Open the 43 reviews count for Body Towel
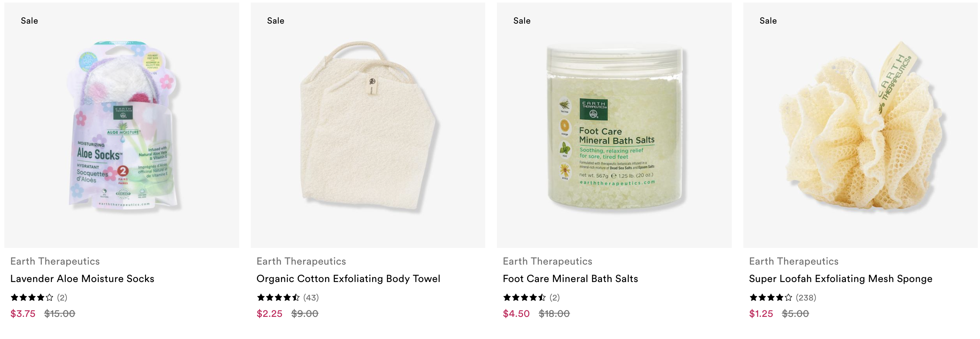Viewport: 980px width, 339px height. point(311,298)
